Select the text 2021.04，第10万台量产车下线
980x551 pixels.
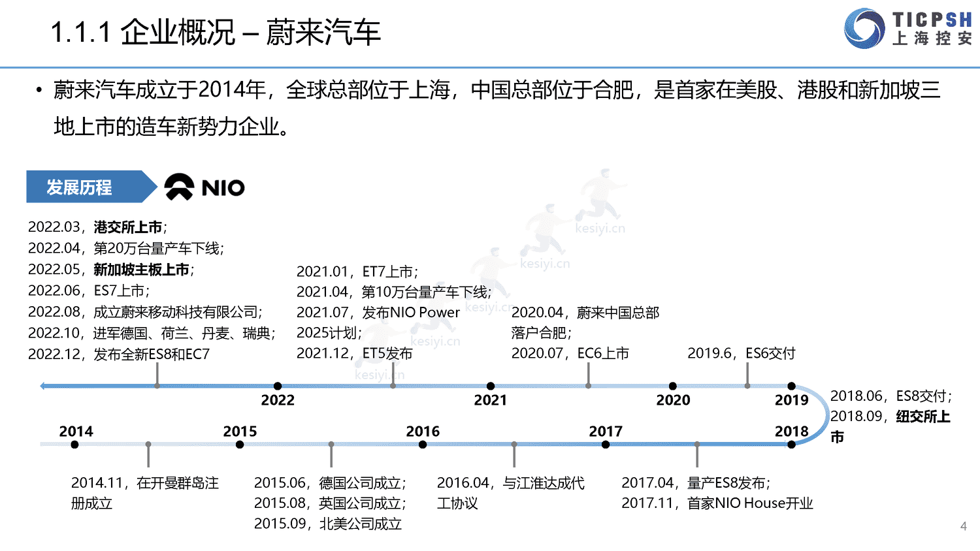click(x=393, y=292)
